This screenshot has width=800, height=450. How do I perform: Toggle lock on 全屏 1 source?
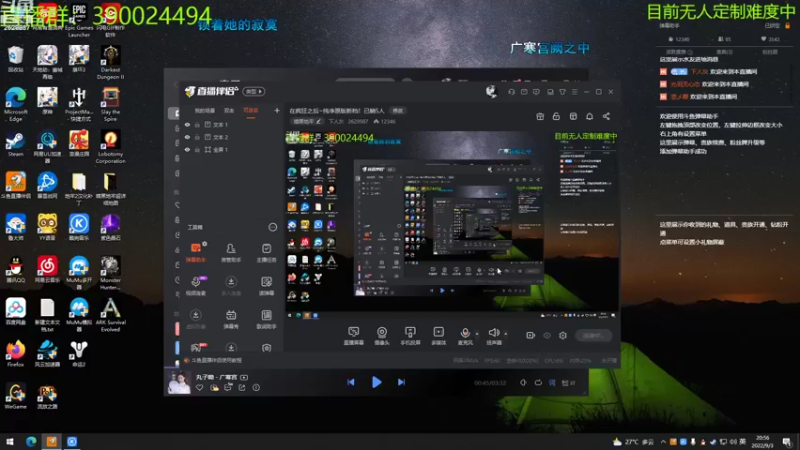197,149
